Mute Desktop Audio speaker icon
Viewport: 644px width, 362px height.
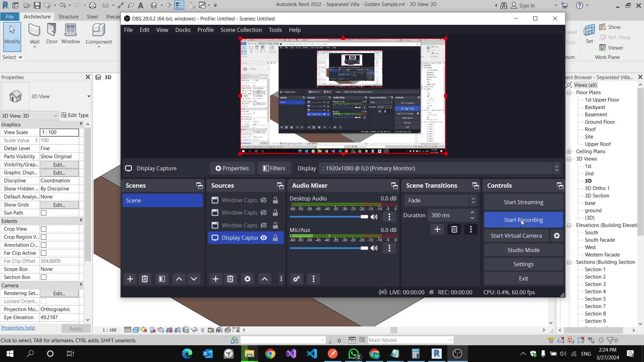click(374, 217)
